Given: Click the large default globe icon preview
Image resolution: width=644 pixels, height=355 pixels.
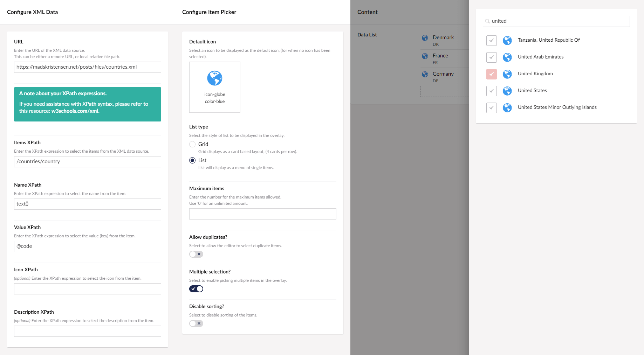Looking at the screenshot, I should 215,78.
